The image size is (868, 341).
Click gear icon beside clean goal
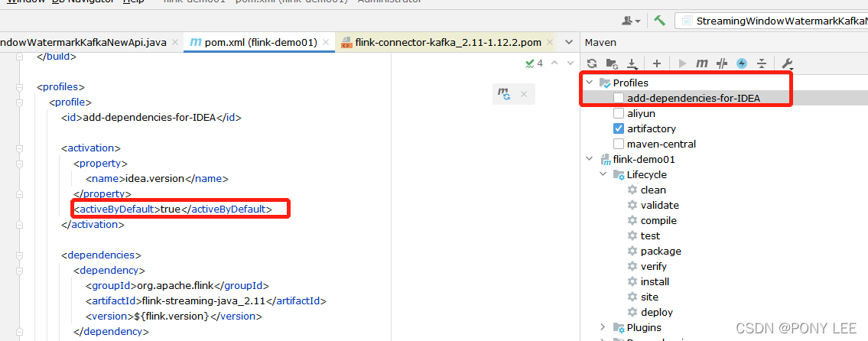click(632, 190)
